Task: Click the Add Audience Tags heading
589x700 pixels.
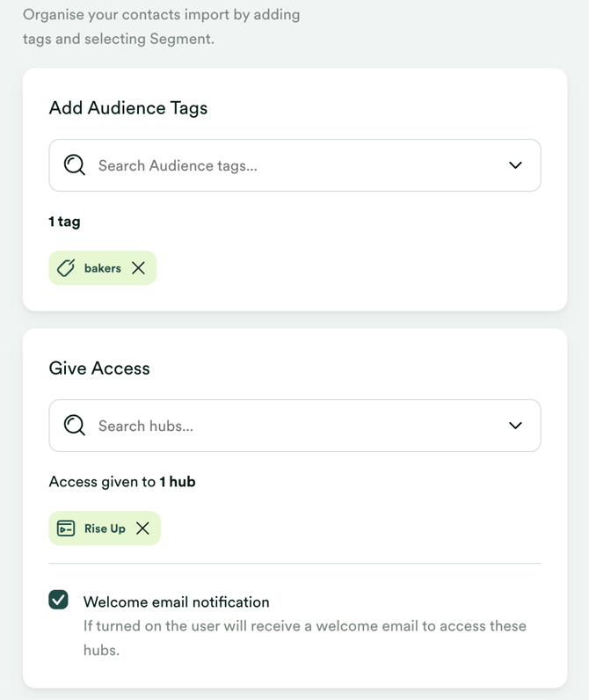Action: point(128,108)
